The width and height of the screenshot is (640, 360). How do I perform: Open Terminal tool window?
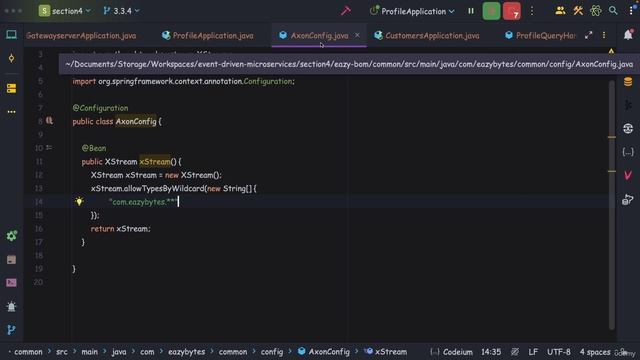(11, 282)
